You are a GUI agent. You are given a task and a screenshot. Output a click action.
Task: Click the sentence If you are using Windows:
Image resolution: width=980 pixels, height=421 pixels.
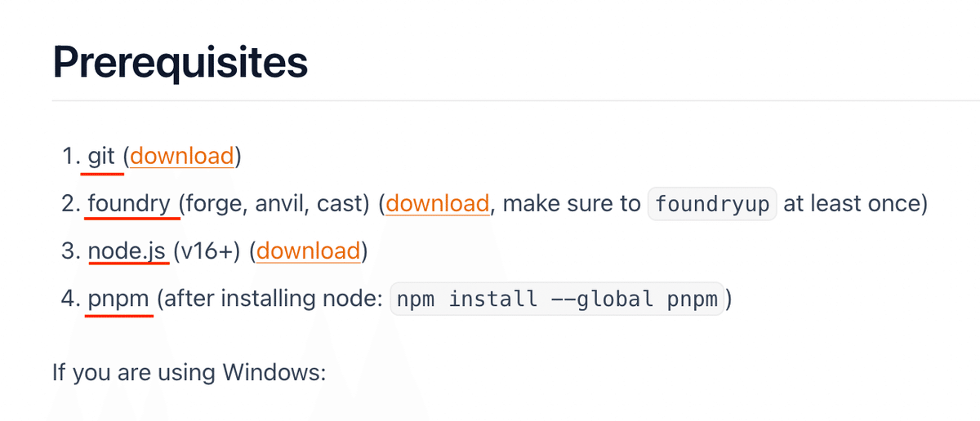(189, 373)
